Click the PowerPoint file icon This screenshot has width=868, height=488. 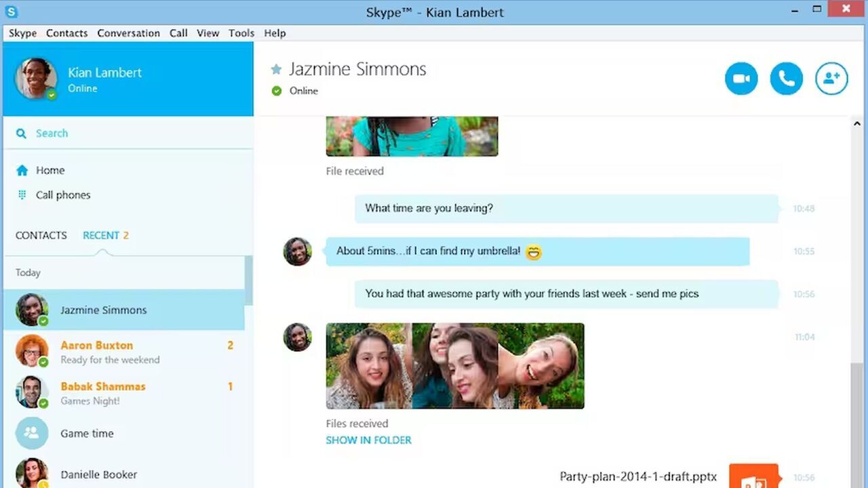[x=753, y=476]
